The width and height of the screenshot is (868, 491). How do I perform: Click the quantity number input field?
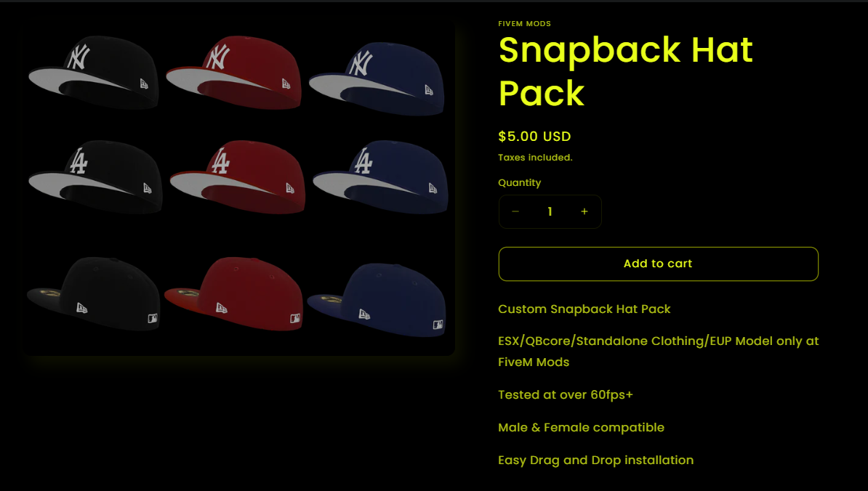pyautogui.click(x=550, y=212)
